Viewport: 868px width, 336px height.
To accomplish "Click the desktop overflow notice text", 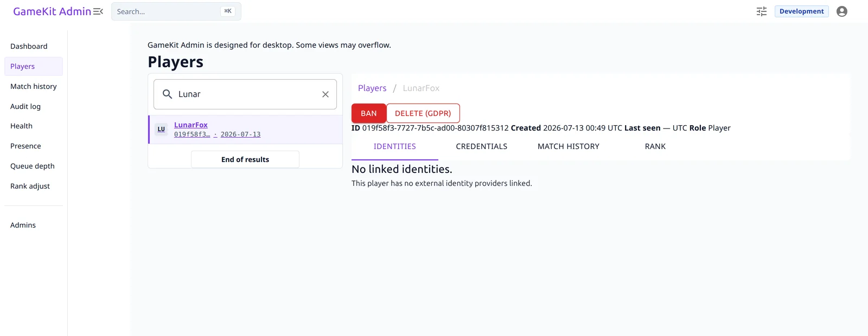I will point(269,45).
